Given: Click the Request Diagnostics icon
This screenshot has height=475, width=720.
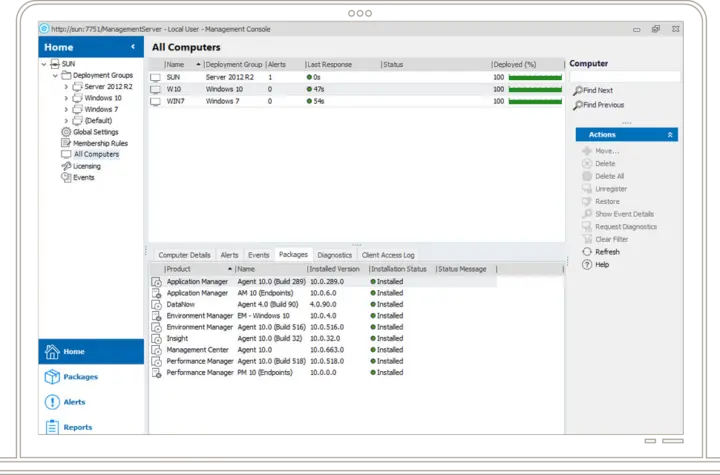Looking at the screenshot, I should (587, 226).
